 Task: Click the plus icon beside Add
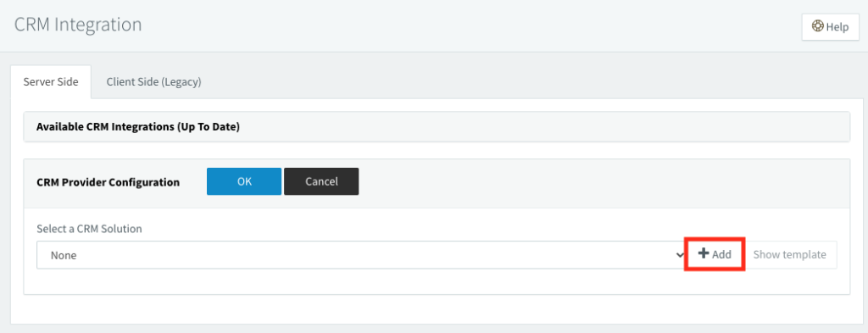(703, 253)
